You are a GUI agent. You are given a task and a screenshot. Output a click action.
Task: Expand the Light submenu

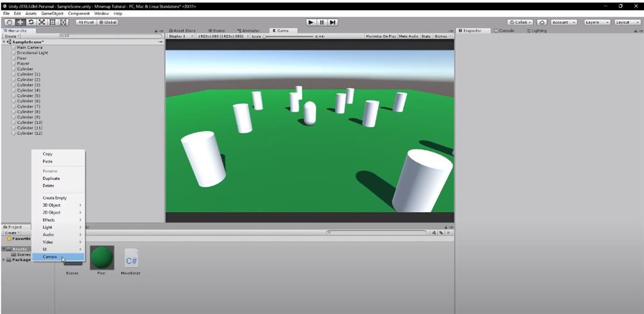pyautogui.click(x=58, y=227)
